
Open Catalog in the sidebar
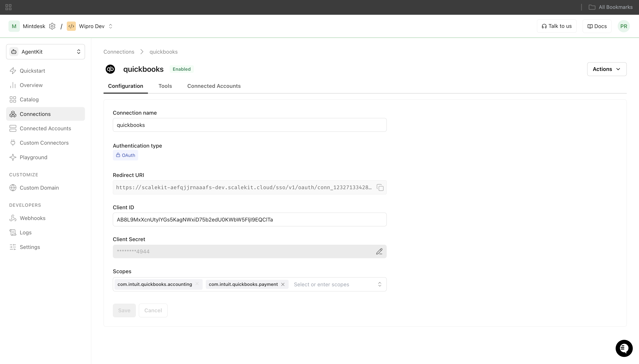coord(45,99)
